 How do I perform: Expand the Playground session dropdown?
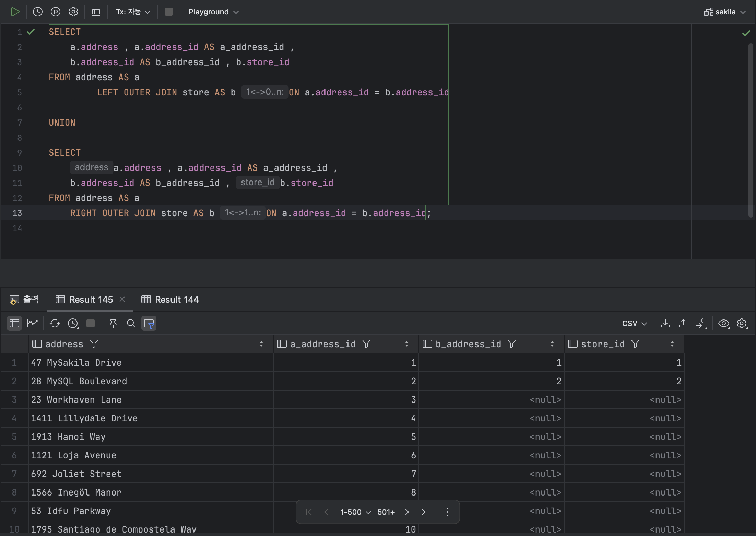point(213,12)
